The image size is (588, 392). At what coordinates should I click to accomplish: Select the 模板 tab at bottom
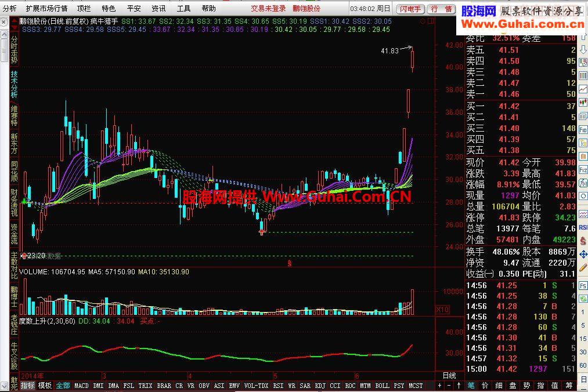pyautogui.click(x=45, y=385)
